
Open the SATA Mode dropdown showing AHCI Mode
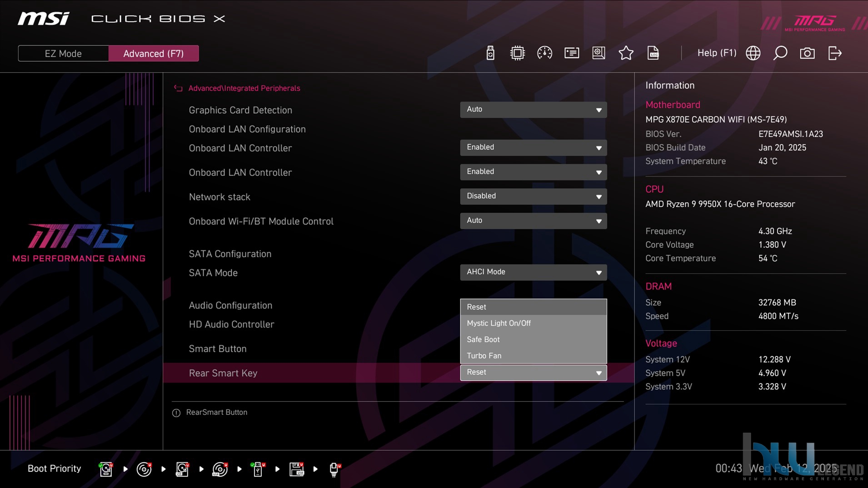pyautogui.click(x=533, y=272)
